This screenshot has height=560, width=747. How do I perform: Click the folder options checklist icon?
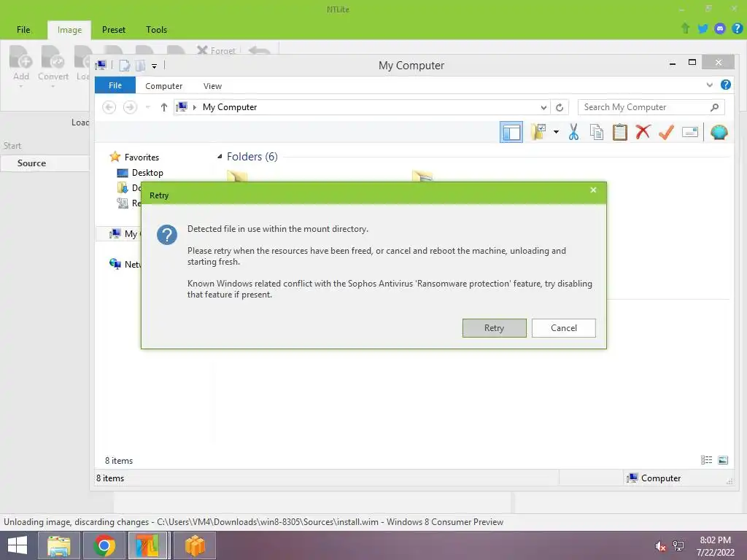(539, 132)
